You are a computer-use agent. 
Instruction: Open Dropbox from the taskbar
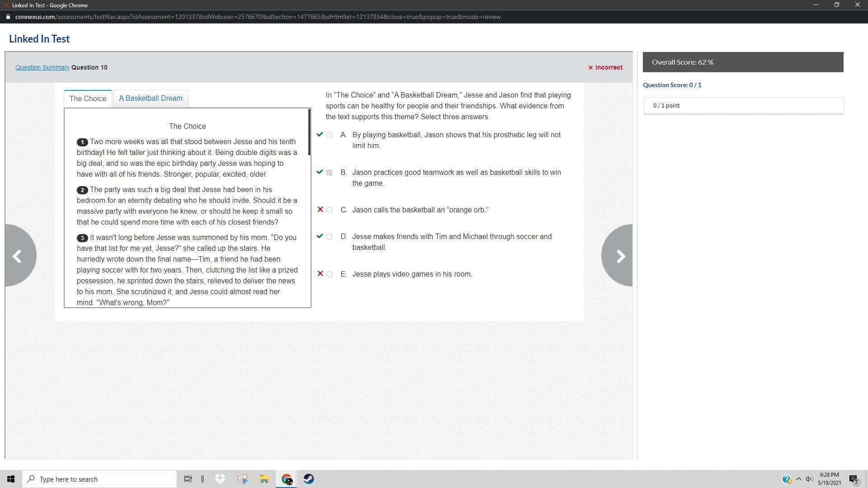pos(220,479)
